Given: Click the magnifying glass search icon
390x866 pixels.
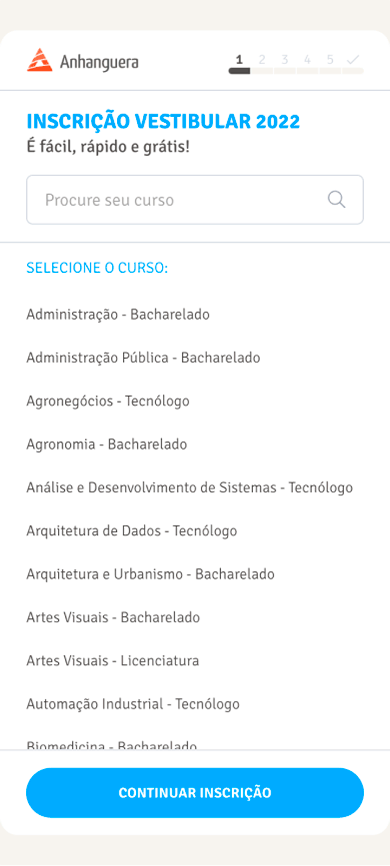Looking at the screenshot, I should tap(336, 199).
